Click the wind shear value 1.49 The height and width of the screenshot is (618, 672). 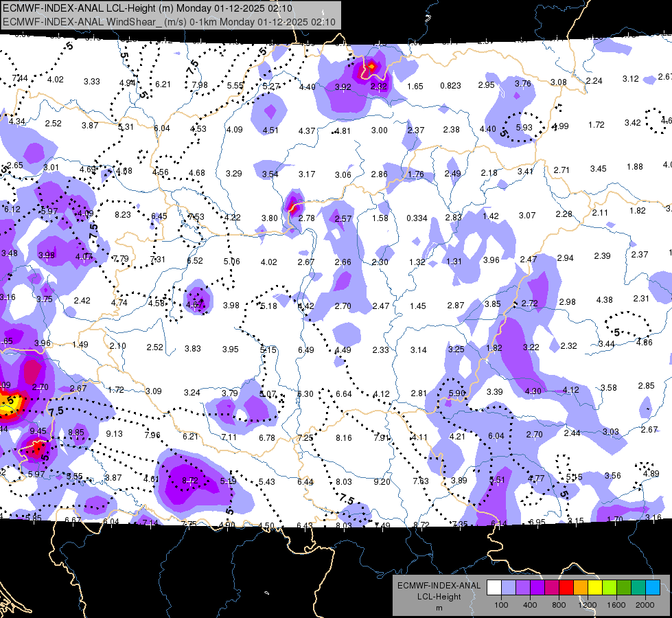[x=80, y=345]
